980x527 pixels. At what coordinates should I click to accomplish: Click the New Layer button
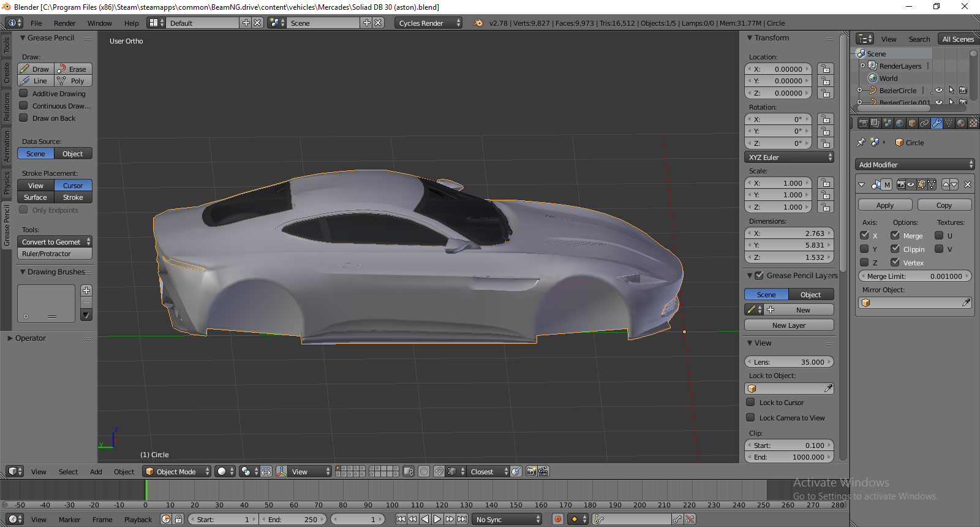pos(789,325)
